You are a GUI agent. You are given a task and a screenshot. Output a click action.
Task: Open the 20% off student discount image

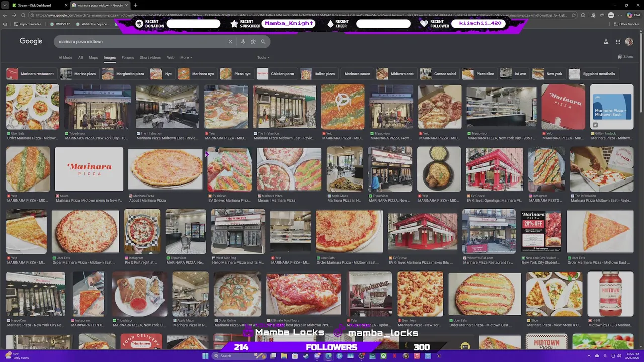click(541, 231)
